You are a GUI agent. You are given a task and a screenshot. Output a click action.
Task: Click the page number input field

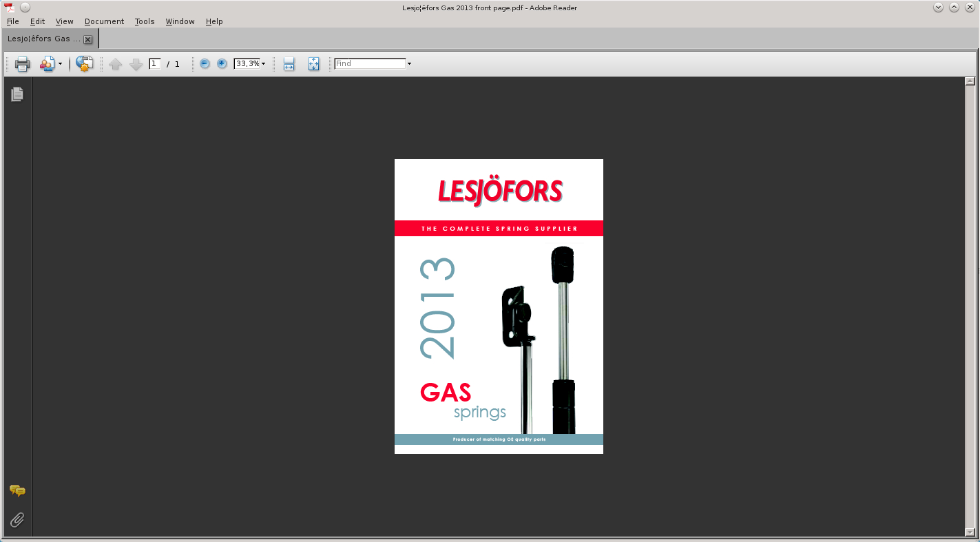click(x=155, y=63)
